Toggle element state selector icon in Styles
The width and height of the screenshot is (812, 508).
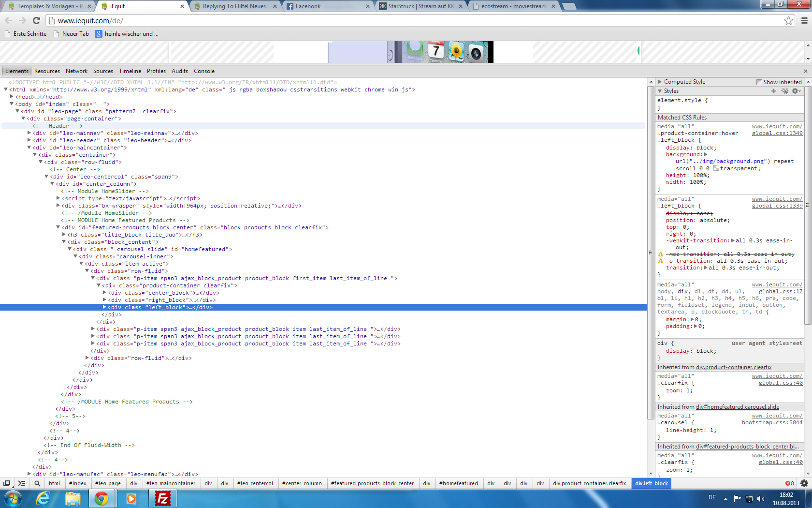tap(784, 91)
